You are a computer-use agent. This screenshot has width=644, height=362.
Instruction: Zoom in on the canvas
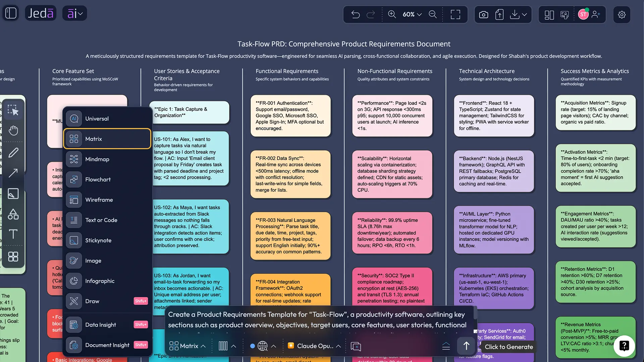click(x=392, y=14)
